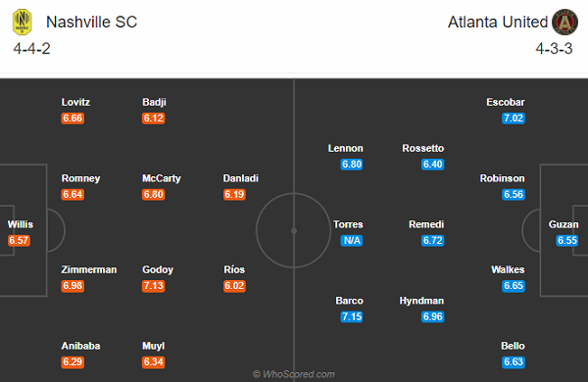The width and height of the screenshot is (588, 382).
Task: Select Hyndman's 6.96 rating badge
Action: point(433,316)
